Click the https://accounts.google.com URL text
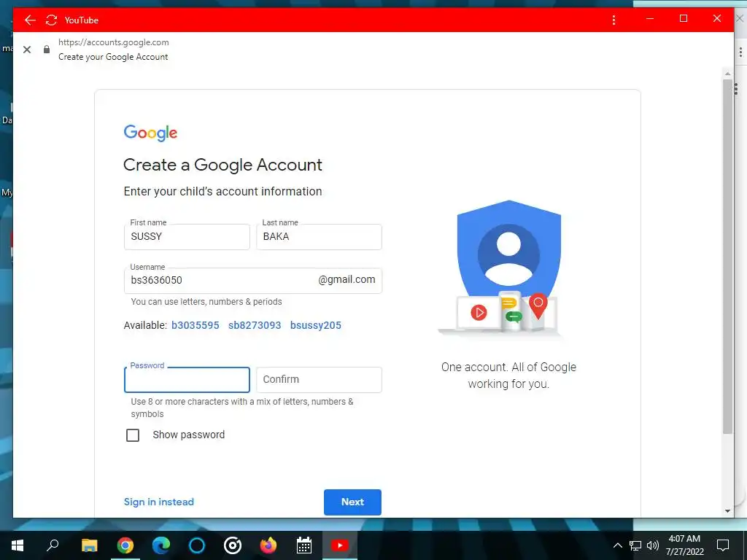The image size is (747, 560). (x=113, y=42)
